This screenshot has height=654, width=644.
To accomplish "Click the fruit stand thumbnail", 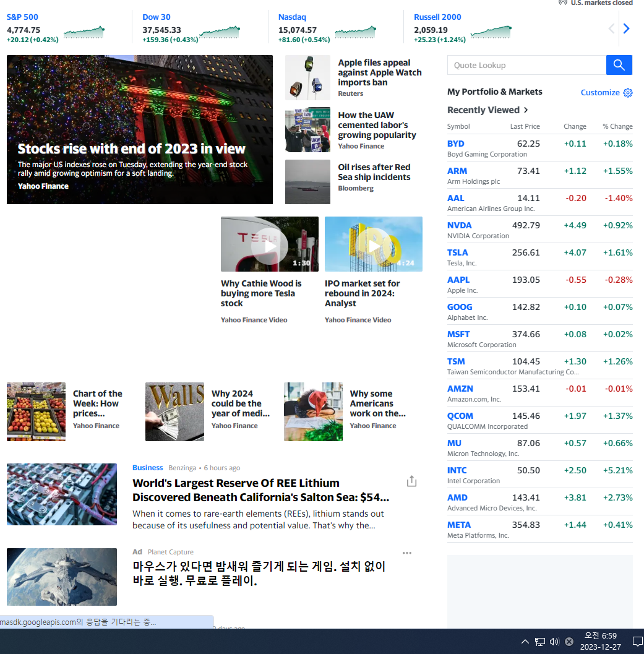I will 36,411.
